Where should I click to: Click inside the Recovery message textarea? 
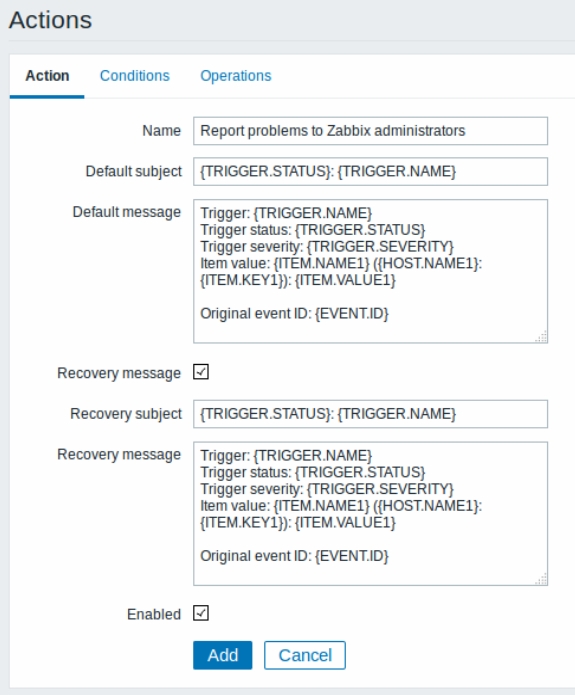371,513
